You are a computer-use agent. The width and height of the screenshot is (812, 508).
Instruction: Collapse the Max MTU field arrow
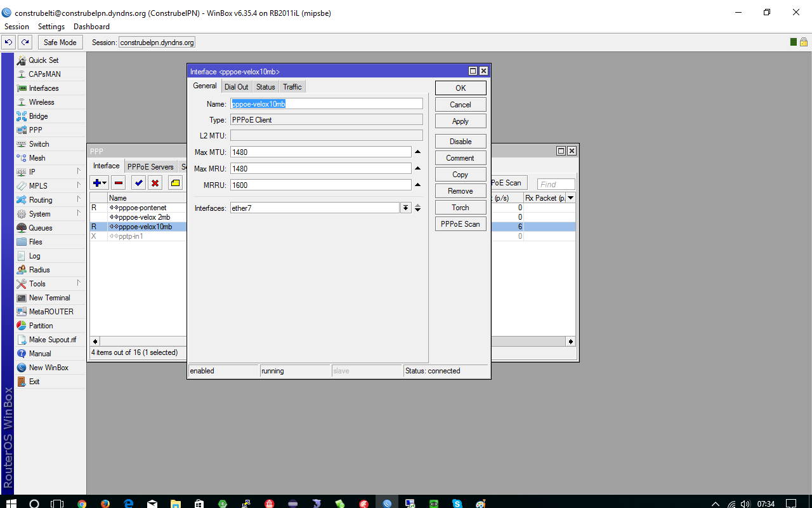click(x=417, y=152)
